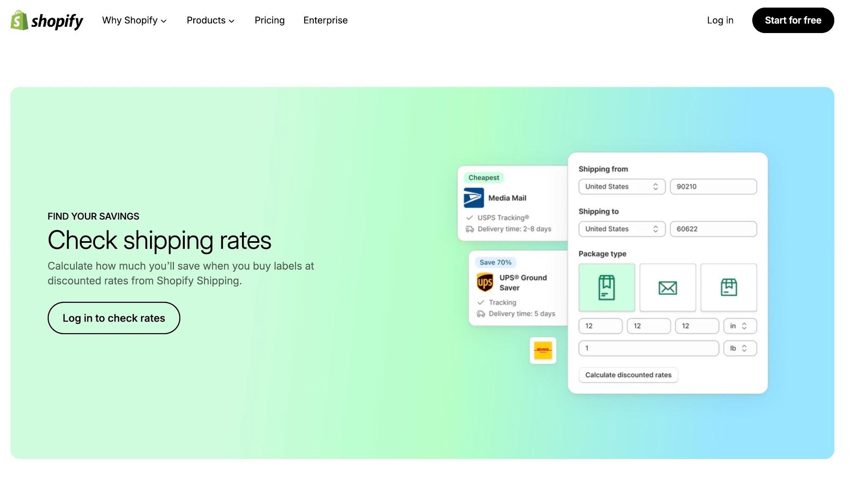This screenshot has height=495, width=868.
Task: Open the Enterprise link
Action: 325,20
